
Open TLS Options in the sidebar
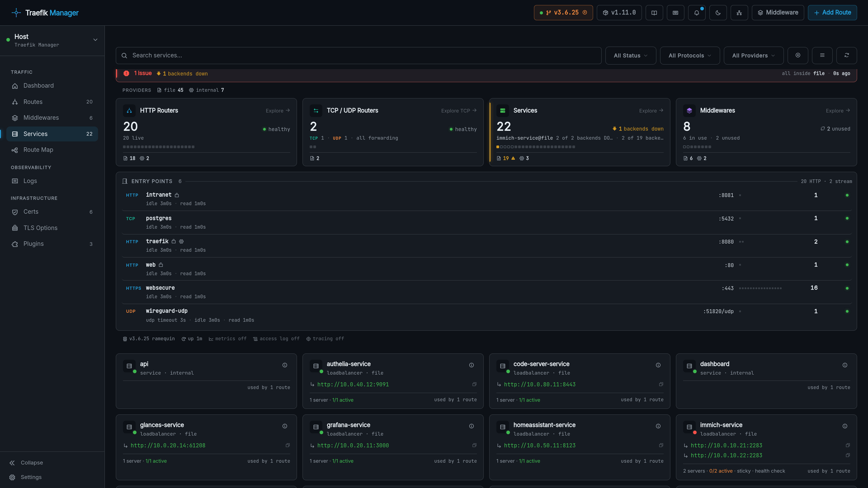pyautogui.click(x=52, y=228)
